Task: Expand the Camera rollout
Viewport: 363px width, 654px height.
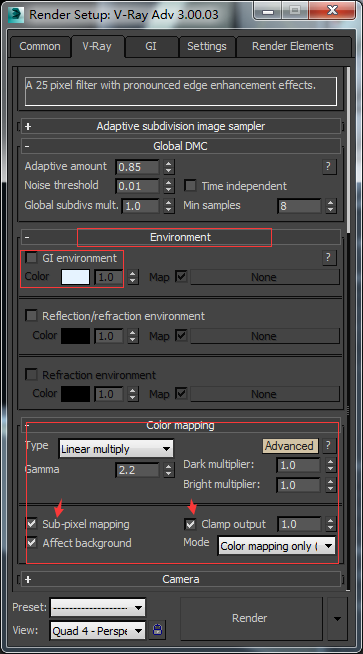Action: (181, 579)
